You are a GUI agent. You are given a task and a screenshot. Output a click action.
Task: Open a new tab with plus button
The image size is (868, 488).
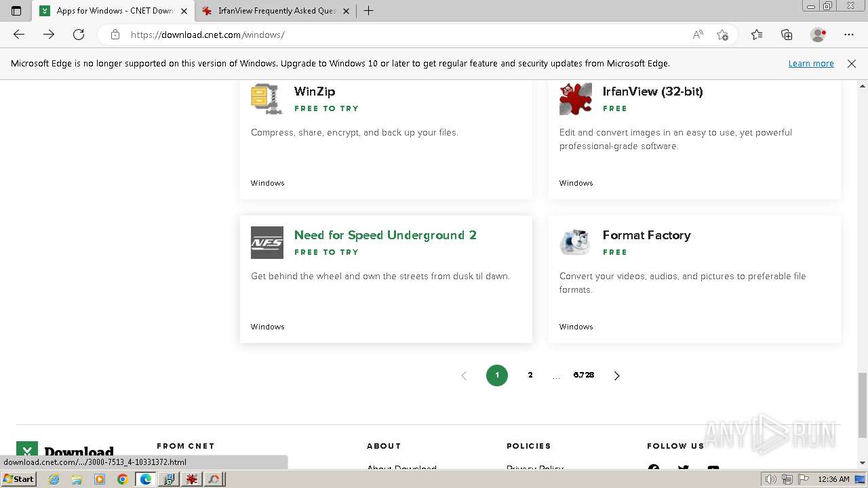pyautogui.click(x=369, y=11)
